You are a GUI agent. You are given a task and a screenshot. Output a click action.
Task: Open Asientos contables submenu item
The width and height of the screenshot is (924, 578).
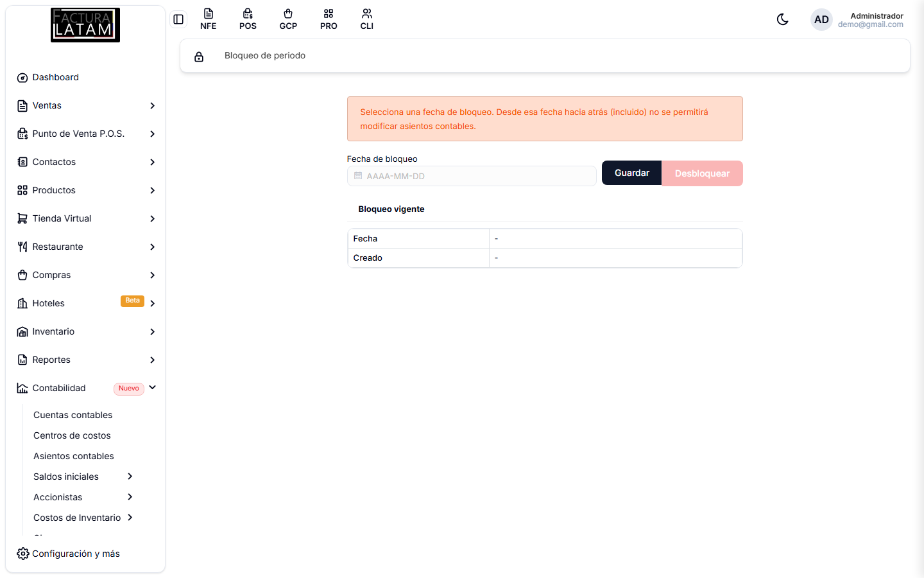tap(73, 456)
